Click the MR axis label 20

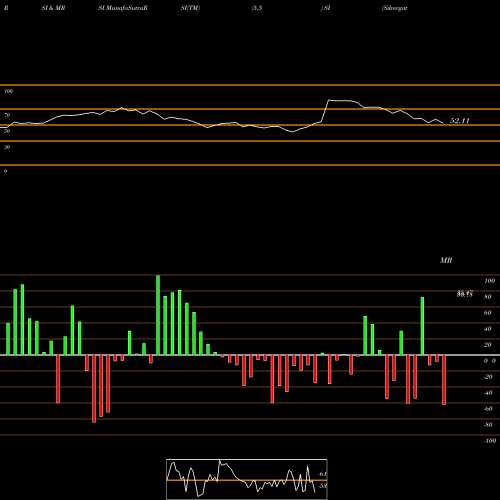pos(488,345)
